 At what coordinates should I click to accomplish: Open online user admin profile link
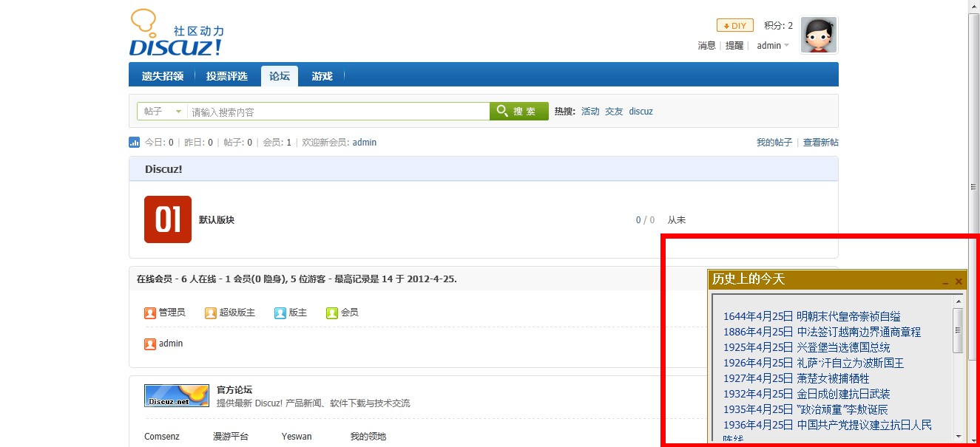[171, 344]
